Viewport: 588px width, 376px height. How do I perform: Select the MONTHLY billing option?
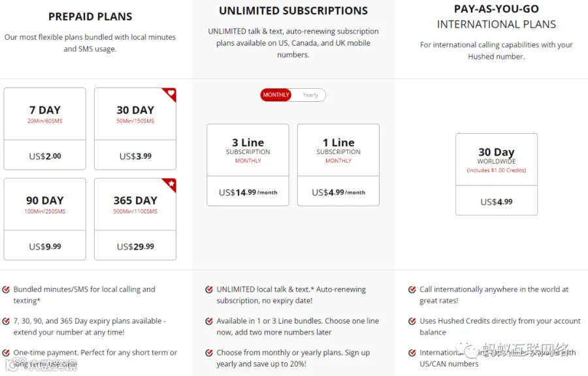276,95
